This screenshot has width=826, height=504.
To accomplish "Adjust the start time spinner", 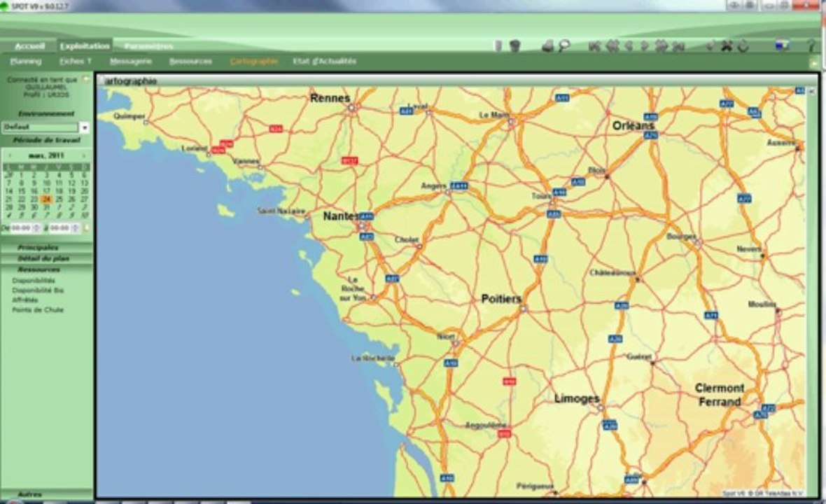I will [x=36, y=228].
